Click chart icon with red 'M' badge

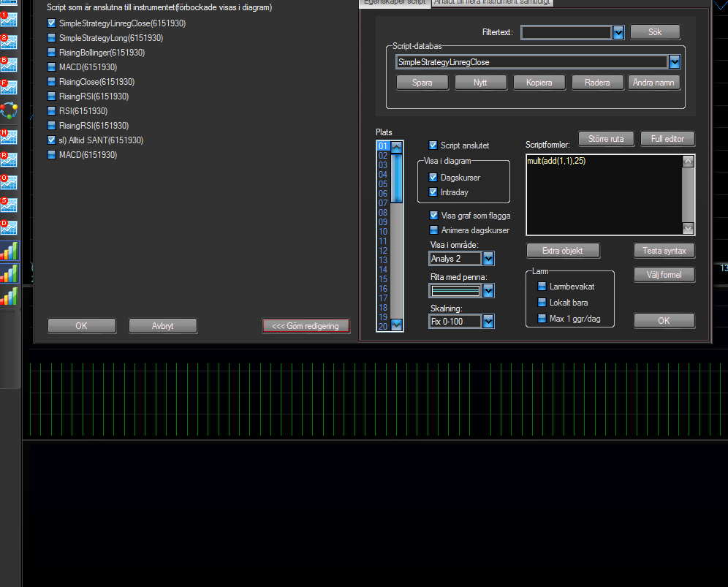coord(9,137)
